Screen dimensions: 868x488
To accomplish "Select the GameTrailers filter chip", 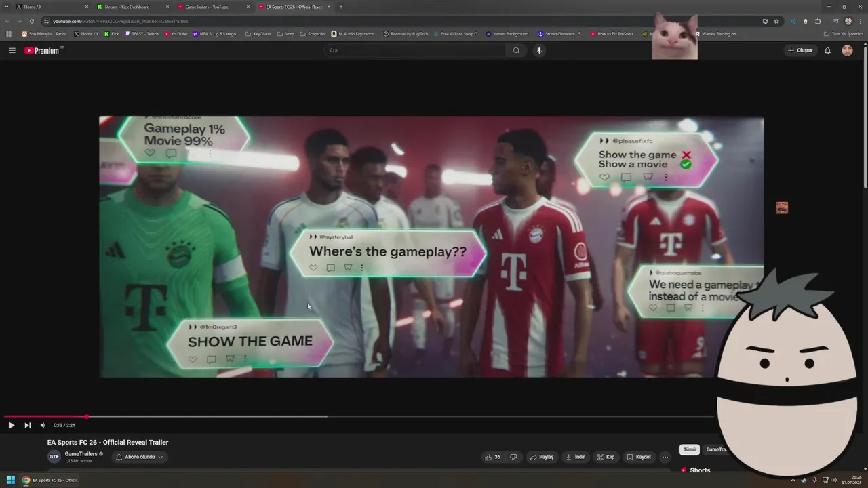I will [716, 449].
